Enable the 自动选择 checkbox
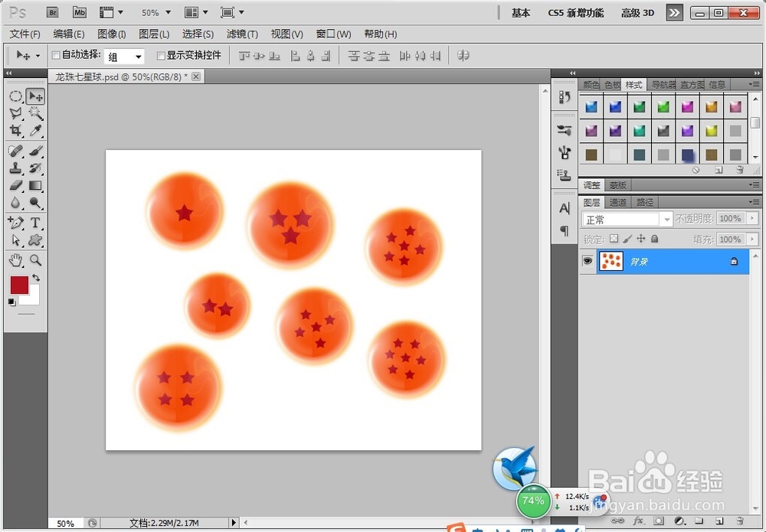 [x=56, y=56]
